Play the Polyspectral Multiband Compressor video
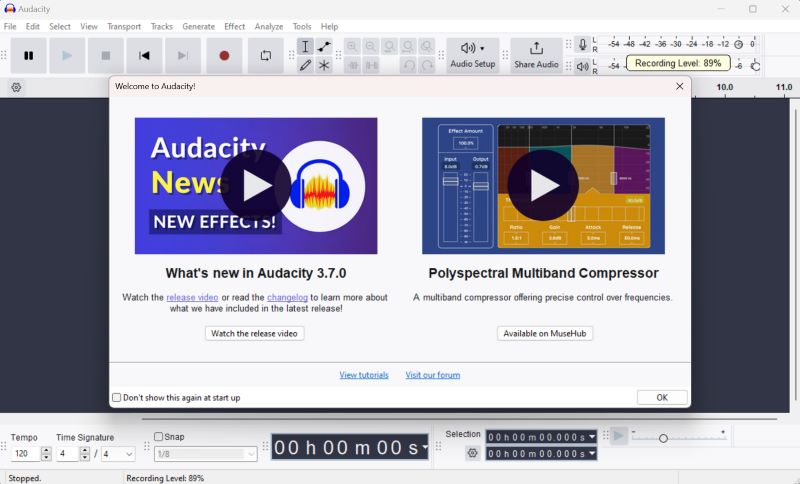The height and width of the screenshot is (484, 800). point(543,186)
